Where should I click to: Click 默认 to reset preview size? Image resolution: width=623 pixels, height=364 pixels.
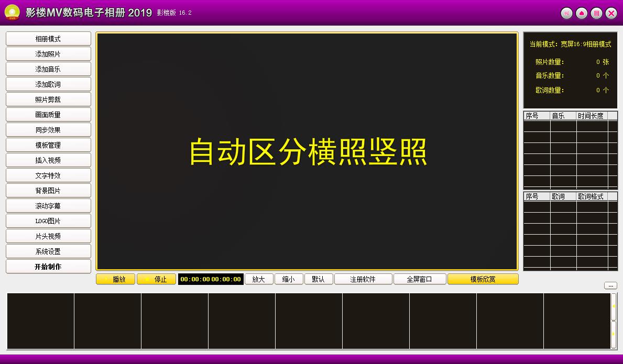coord(318,279)
